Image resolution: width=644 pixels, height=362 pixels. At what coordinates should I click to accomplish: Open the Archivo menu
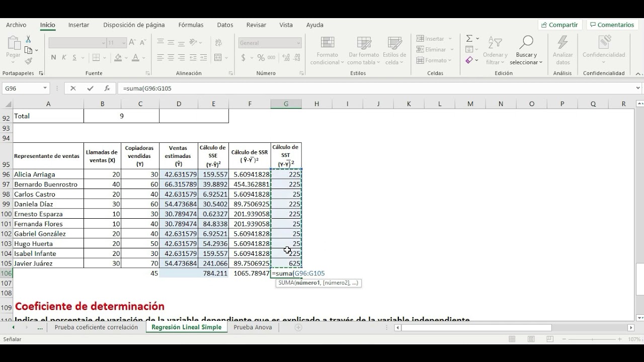16,25
